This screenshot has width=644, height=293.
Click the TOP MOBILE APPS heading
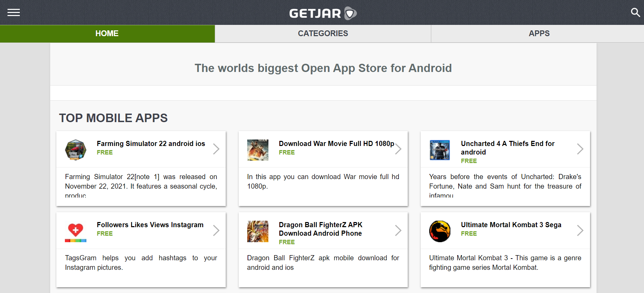[113, 118]
